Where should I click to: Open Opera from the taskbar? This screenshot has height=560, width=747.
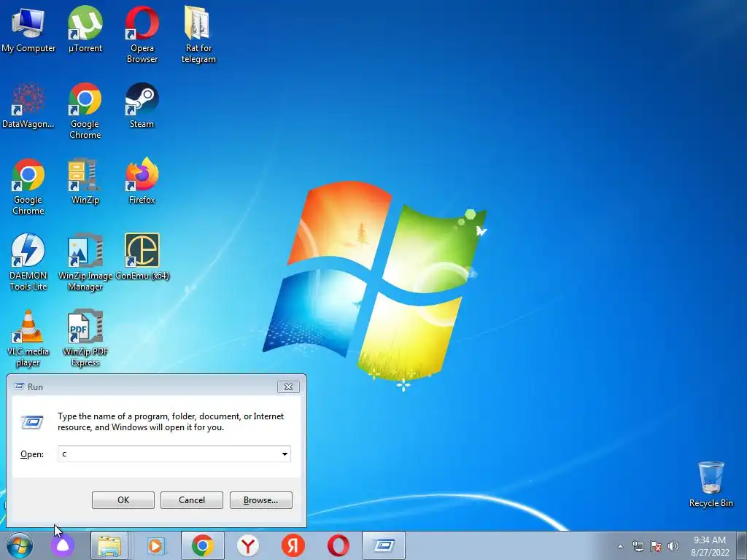(338, 545)
